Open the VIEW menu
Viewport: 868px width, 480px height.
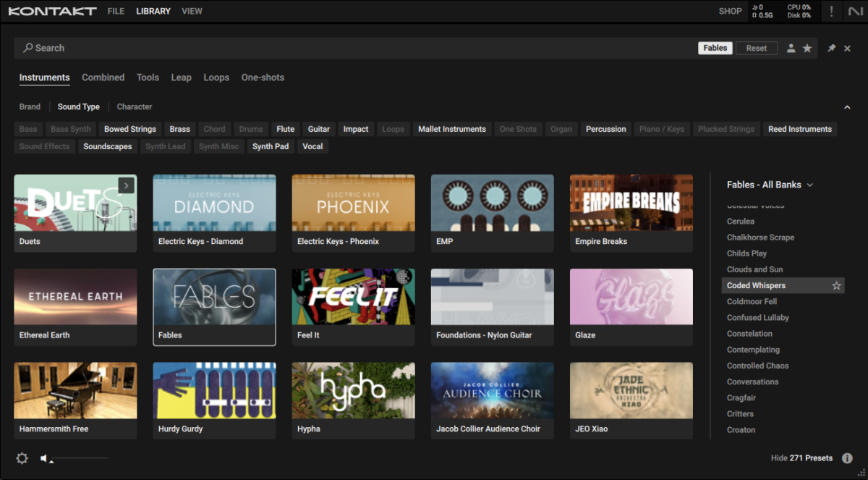192,11
